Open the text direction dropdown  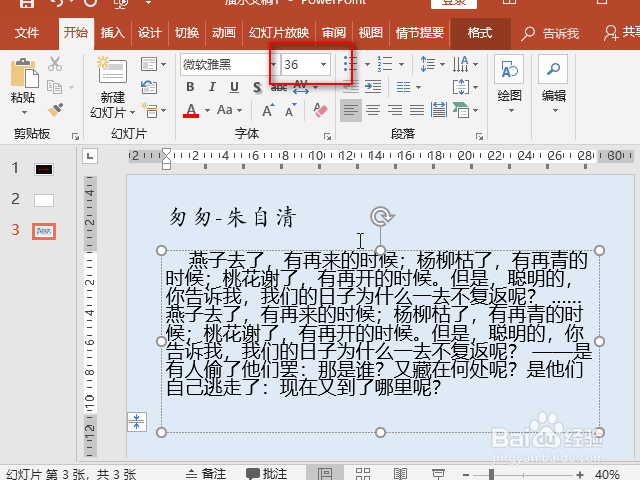[x=476, y=64]
